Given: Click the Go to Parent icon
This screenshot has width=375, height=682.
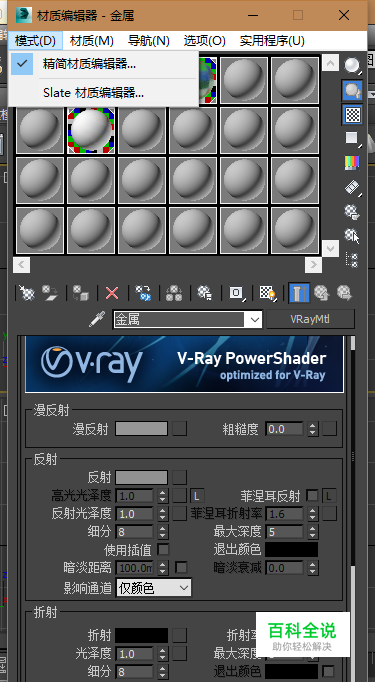Looking at the screenshot, I should (321, 293).
